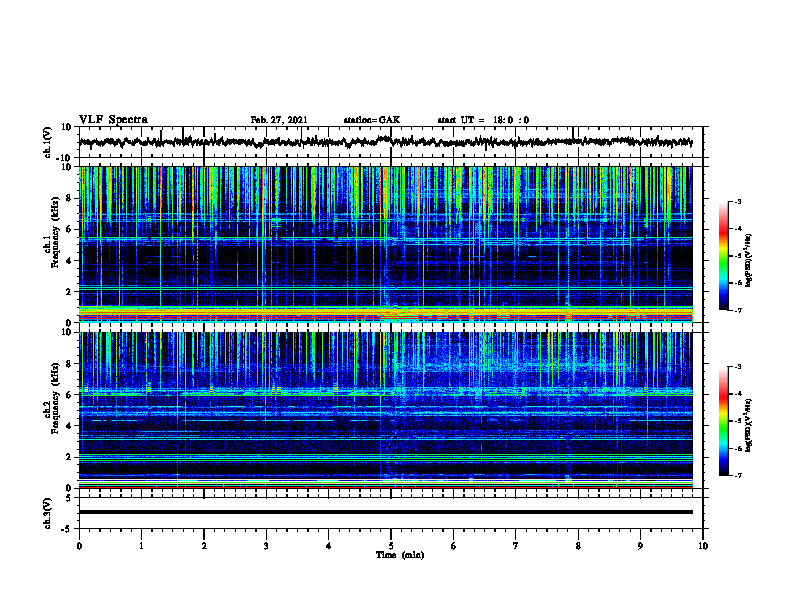Click the -7 tick on lower color bar
The height and width of the screenshot is (612, 792).
click(737, 476)
